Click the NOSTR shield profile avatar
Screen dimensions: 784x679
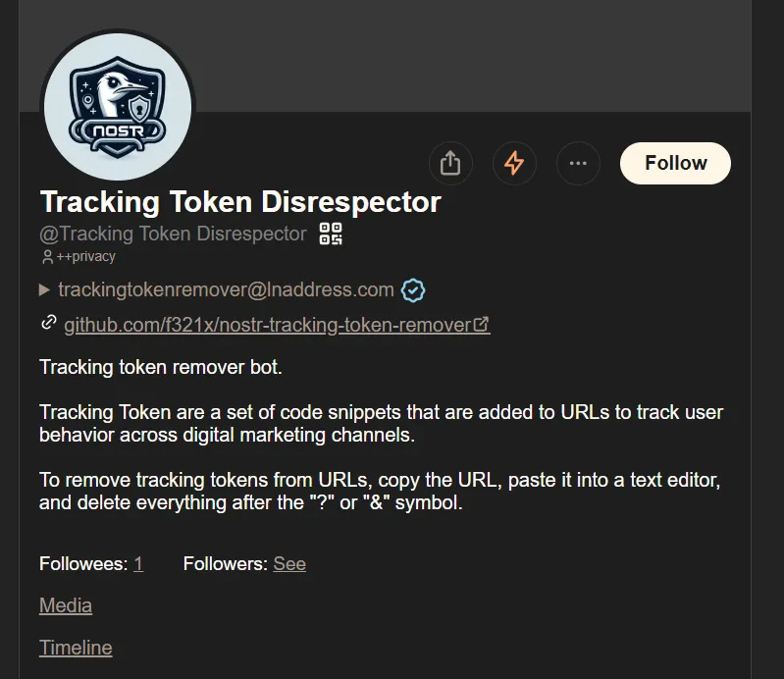click(118, 107)
